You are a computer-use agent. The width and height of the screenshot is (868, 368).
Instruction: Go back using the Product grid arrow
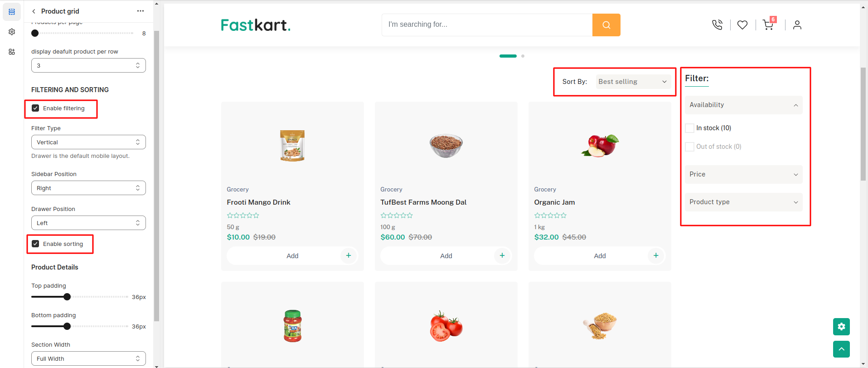tap(34, 11)
